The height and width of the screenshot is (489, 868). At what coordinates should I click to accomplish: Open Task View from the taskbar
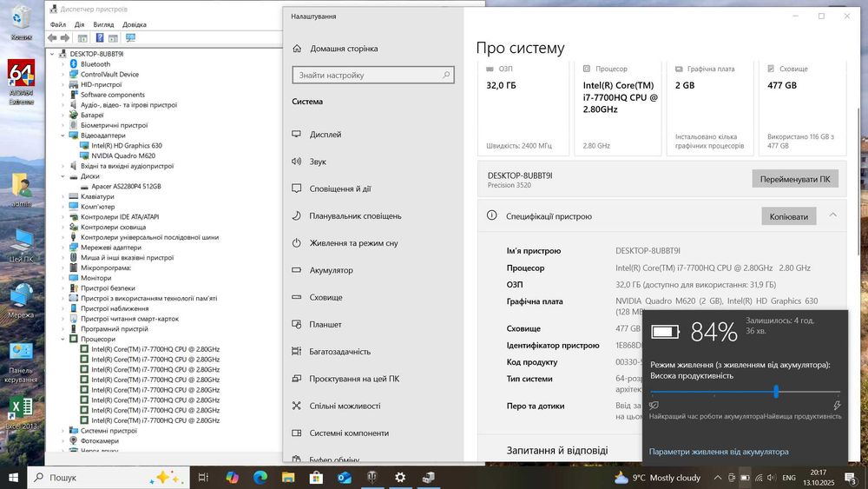pos(203,478)
